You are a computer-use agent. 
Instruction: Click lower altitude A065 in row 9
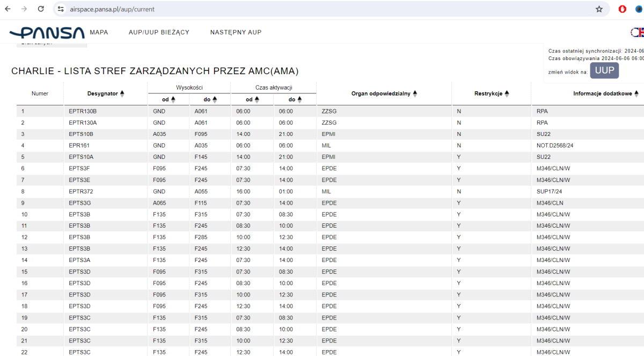pyautogui.click(x=160, y=203)
